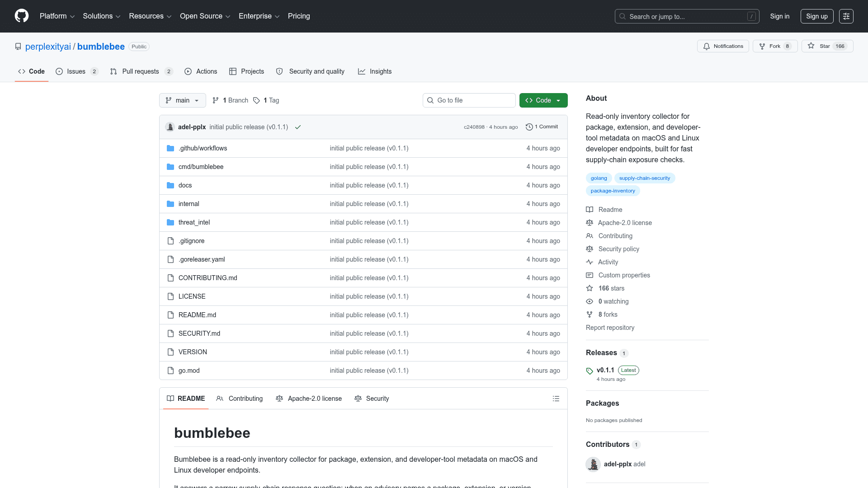Open the Actions tab
The height and width of the screenshot is (488, 868).
point(201,71)
